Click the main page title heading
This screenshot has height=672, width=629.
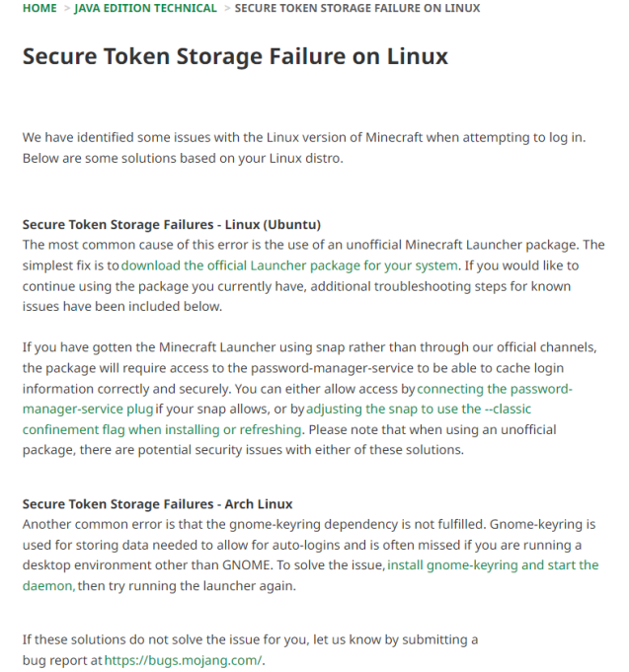click(x=235, y=56)
